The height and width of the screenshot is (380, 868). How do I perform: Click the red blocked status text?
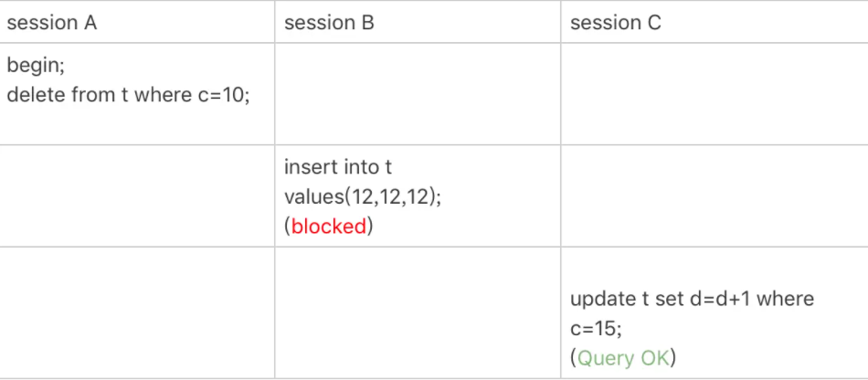pyautogui.click(x=329, y=227)
